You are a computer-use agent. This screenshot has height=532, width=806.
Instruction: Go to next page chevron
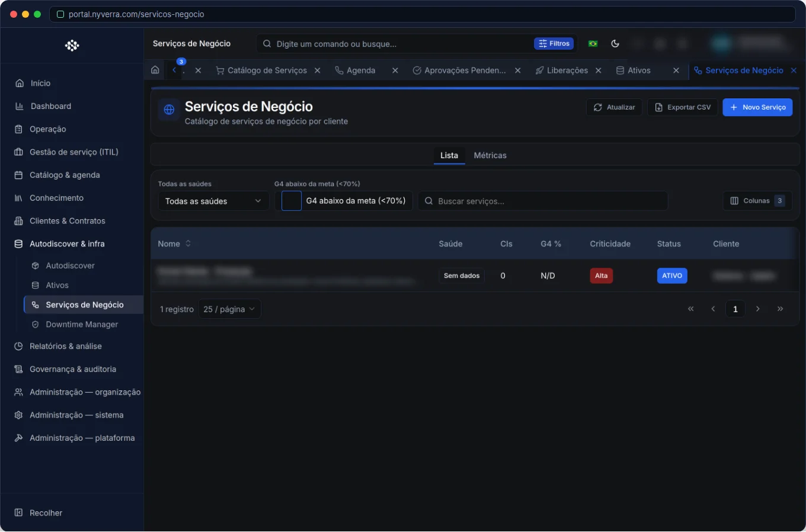pos(757,309)
